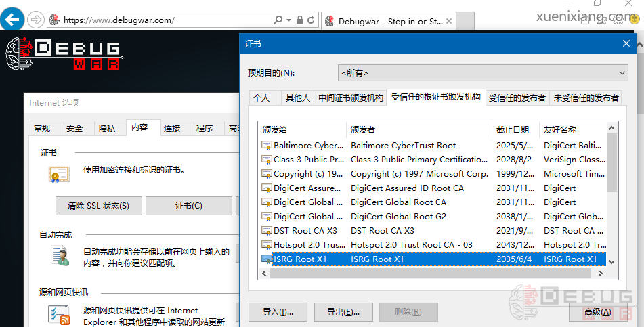Click the Debugwar site favicon in address bar
Image resolution: width=644 pixels, height=327 pixels.
[x=54, y=20]
